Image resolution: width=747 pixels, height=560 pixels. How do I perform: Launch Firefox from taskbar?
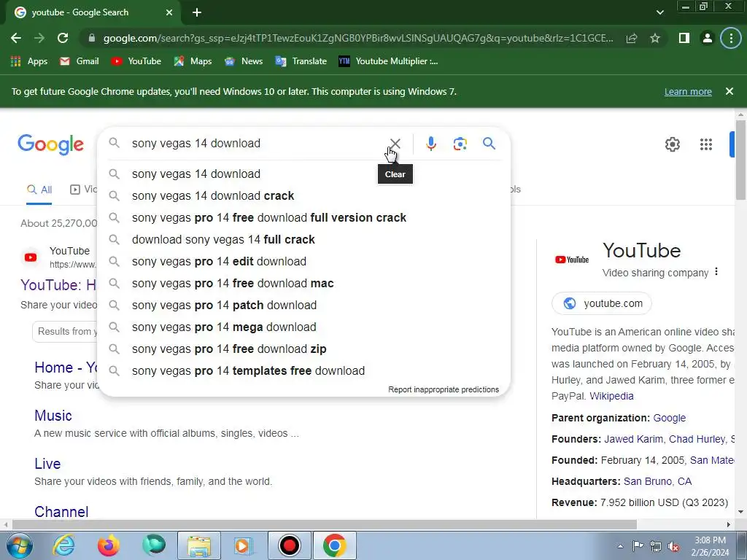click(109, 545)
